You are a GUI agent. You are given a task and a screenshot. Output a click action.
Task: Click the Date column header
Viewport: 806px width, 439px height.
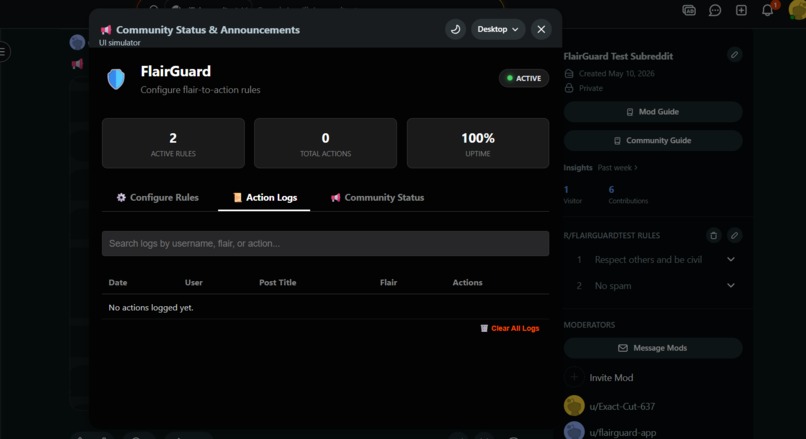(118, 283)
